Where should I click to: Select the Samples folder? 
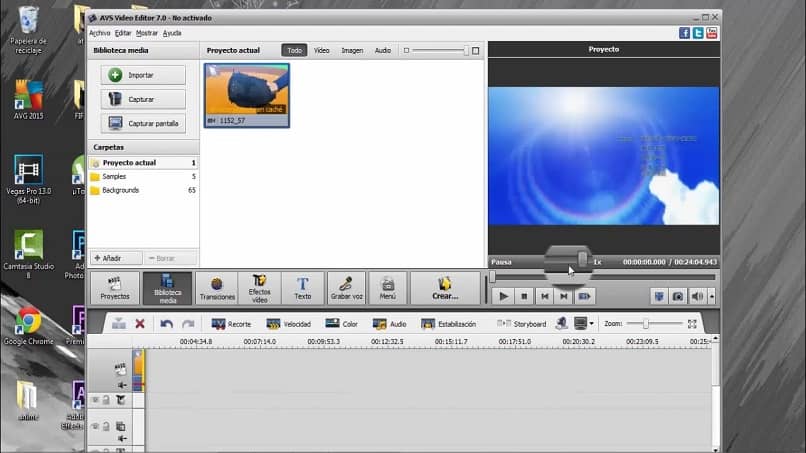(143, 176)
